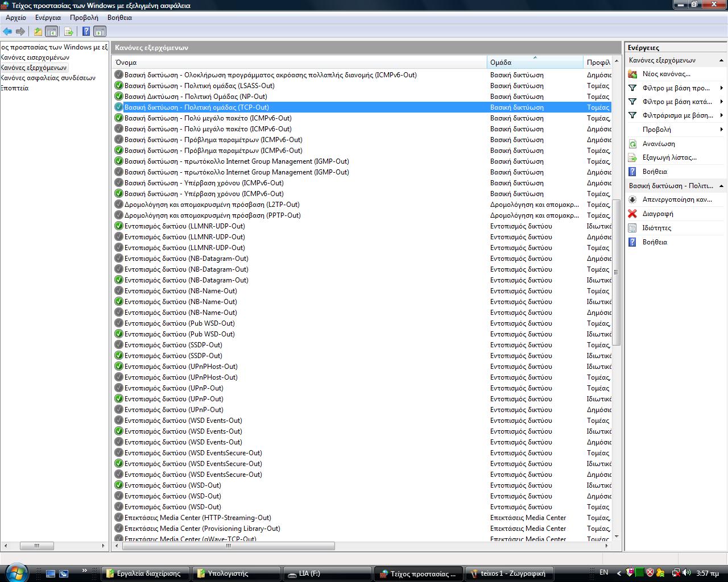The image size is (728, 582).
Task: Expand the hidden quick launch chevron
Action: click(x=85, y=570)
